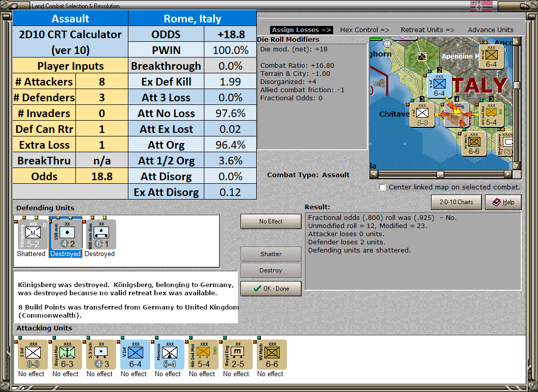Click the Destroy button
Image resolution: width=538 pixels, height=392 pixels.
click(x=271, y=270)
